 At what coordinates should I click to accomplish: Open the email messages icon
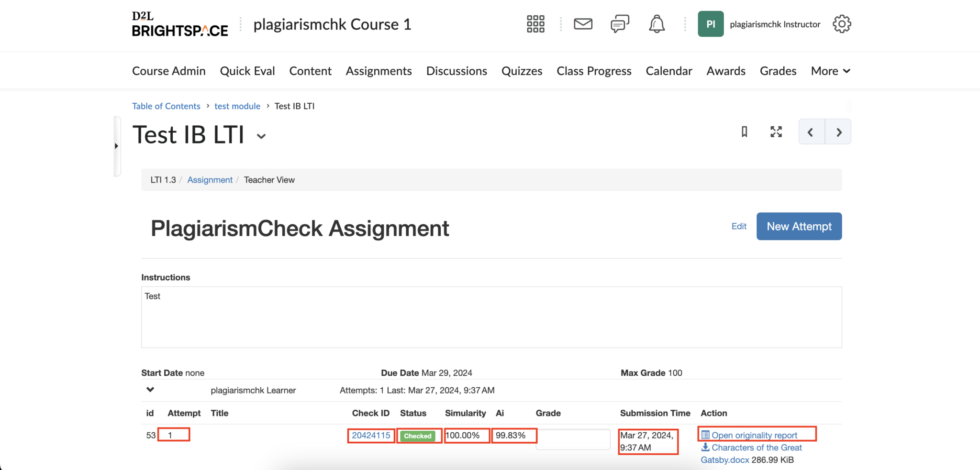pyautogui.click(x=583, y=23)
